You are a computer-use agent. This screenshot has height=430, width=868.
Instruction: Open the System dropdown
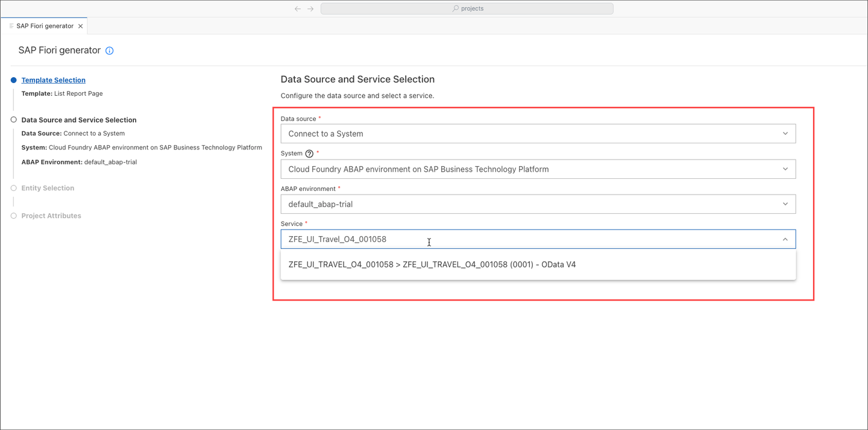coord(538,169)
